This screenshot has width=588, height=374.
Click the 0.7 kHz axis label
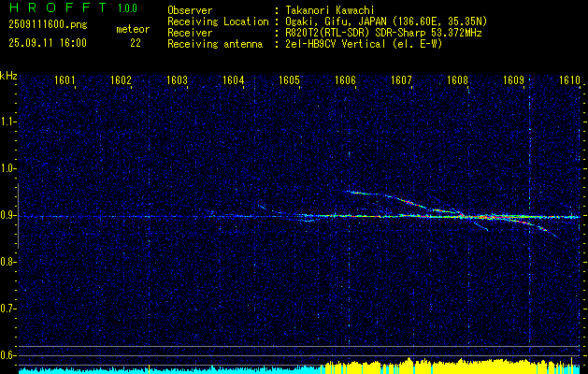coord(7,309)
